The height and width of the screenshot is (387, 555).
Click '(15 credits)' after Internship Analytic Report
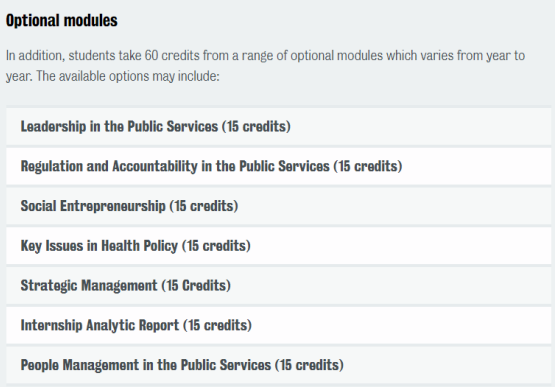pos(217,325)
